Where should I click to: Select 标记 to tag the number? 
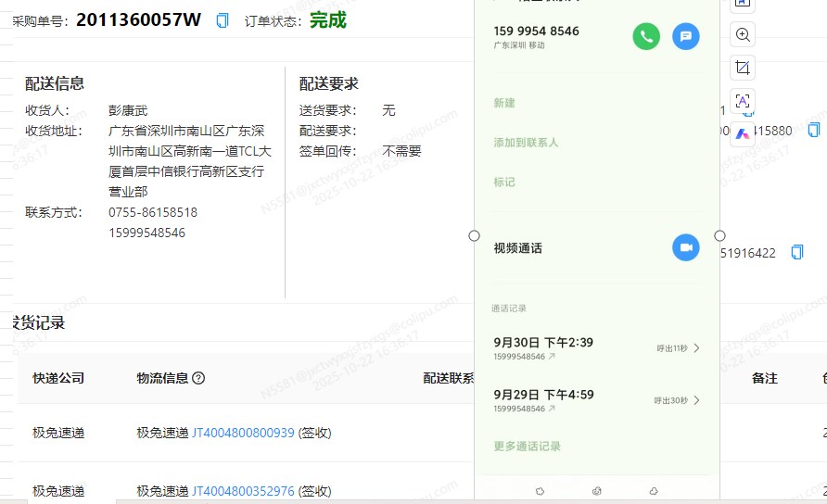[504, 182]
